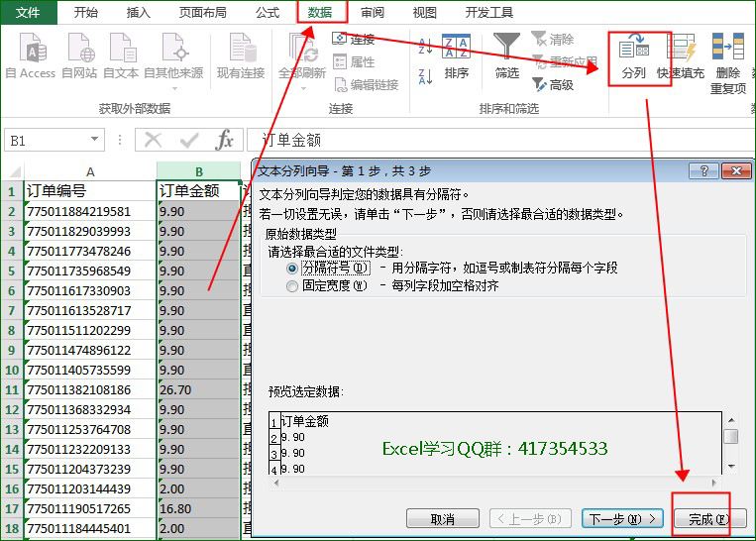Click 快速填充 flash fill
This screenshot has width=756, height=541.
coord(681,56)
